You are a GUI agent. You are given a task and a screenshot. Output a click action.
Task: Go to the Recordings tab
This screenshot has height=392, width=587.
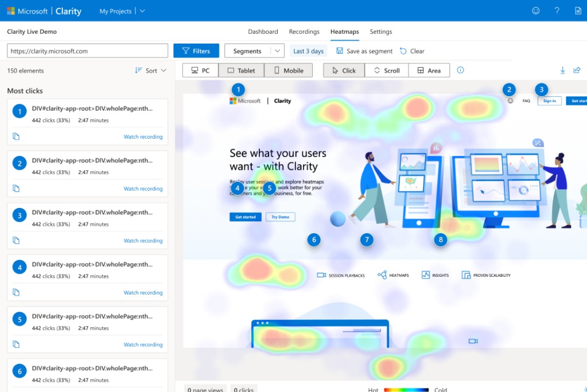coord(304,32)
